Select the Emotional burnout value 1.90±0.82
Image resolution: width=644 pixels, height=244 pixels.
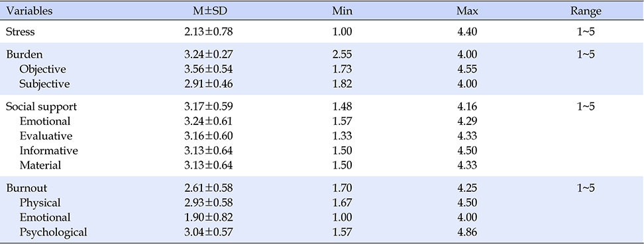click(209, 218)
